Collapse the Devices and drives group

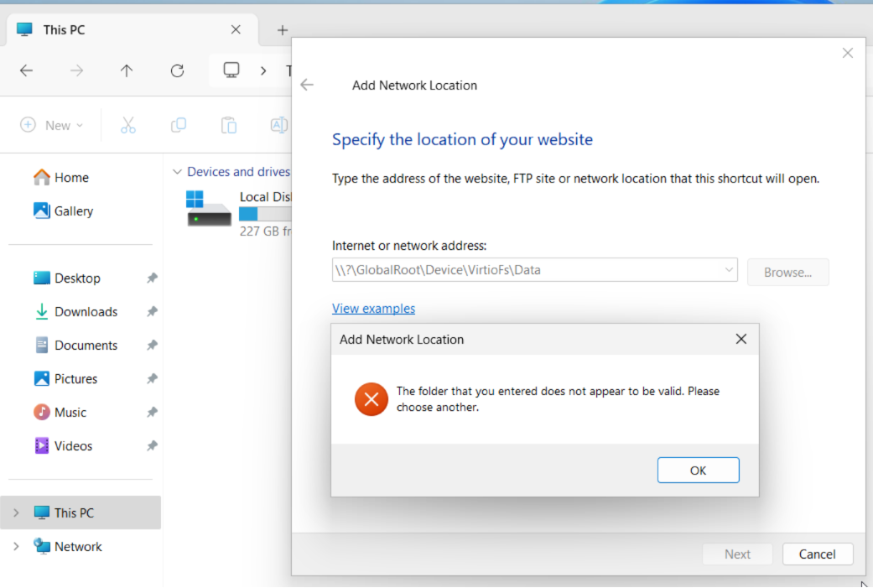(x=176, y=172)
